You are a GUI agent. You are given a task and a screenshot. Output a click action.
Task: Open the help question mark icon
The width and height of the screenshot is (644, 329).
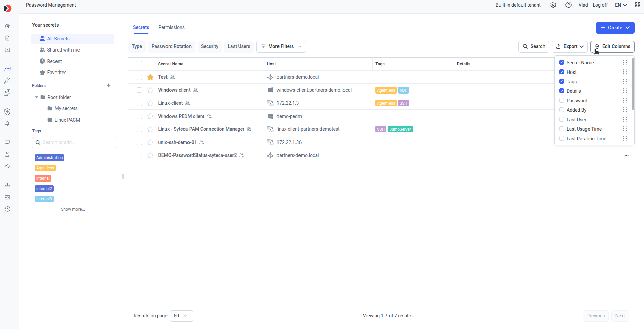click(569, 5)
